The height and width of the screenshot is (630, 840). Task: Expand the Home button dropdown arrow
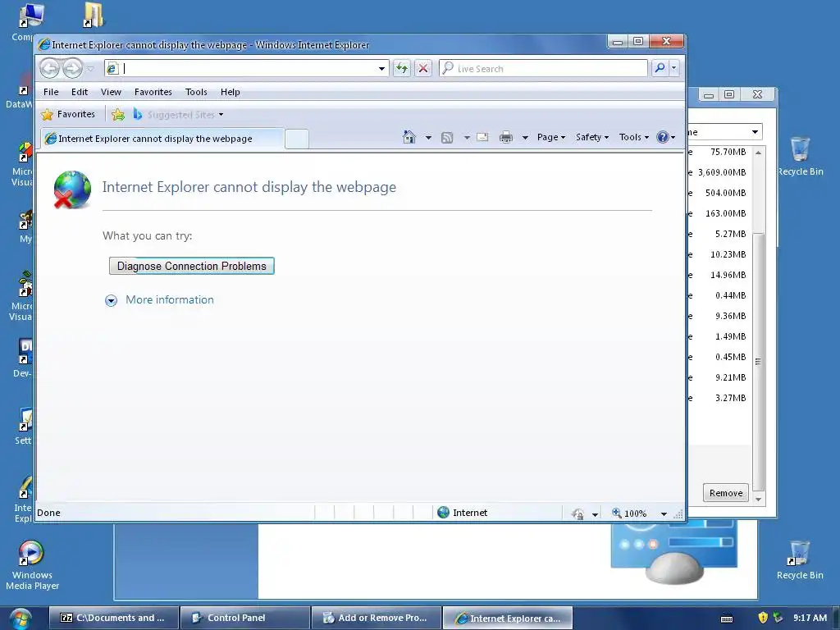(428, 138)
